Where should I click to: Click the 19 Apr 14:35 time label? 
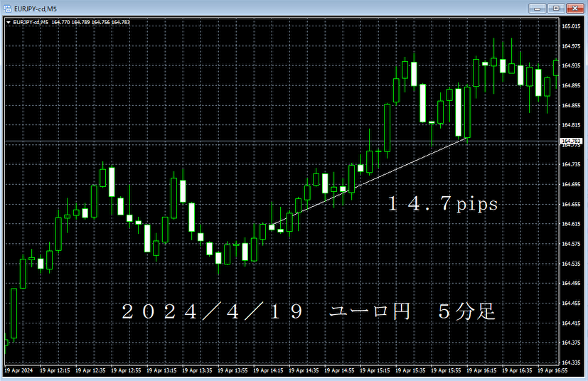pos(304,370)
